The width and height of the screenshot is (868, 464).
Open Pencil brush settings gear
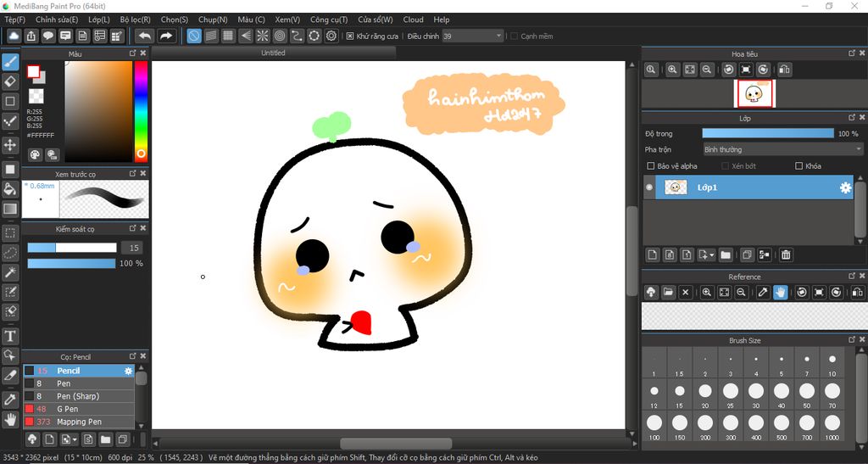click(129, 371)
